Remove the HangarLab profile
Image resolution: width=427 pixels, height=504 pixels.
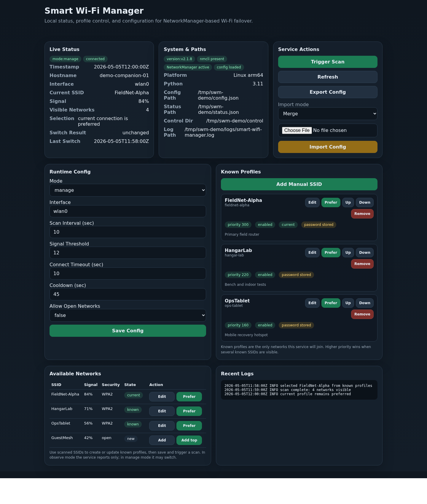point(362,264)
